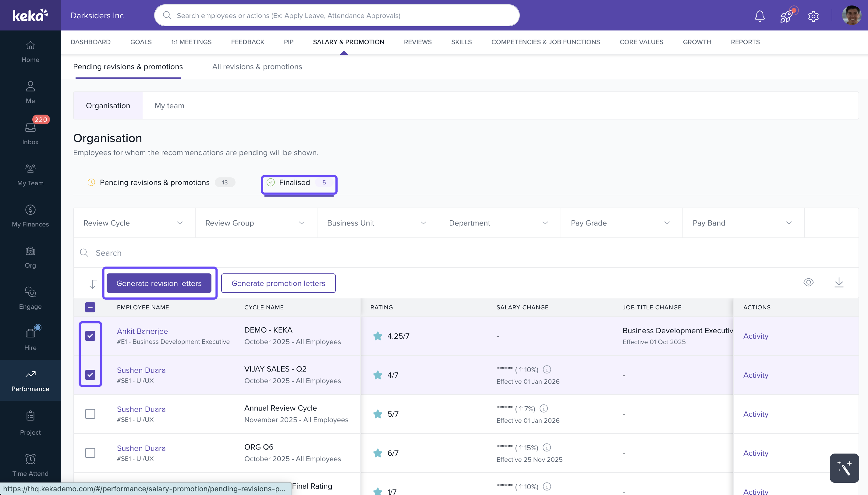Switch to All revisions & promotions tab
Image resolution: width=868 pixels, height=495 pixels.
(x=257, y=67)
